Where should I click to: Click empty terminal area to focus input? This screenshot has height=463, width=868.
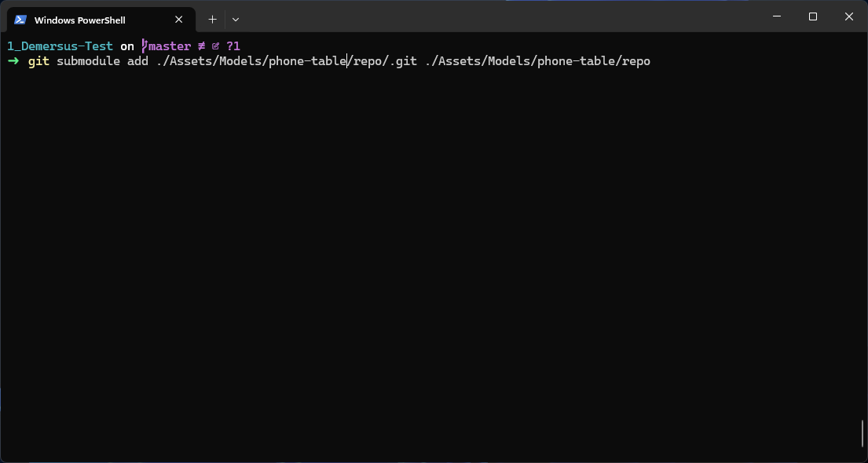click(x=432, y=235)
